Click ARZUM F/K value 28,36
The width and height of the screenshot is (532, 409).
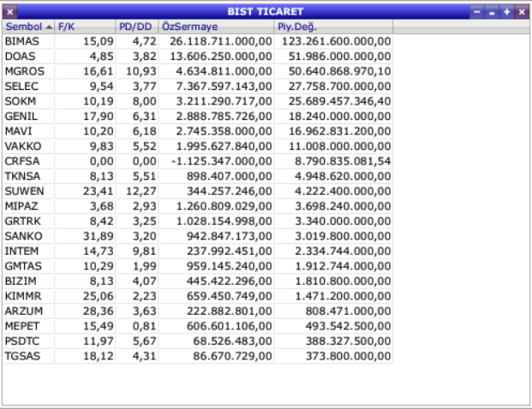point(99,311)
